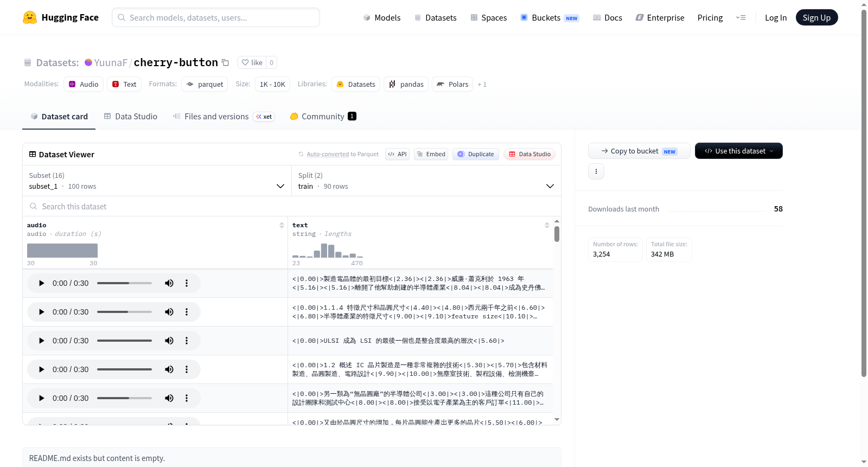This screenshot has width=868, height=467.
Task: Click the text lengths histogram
Action: click(328, 251)
